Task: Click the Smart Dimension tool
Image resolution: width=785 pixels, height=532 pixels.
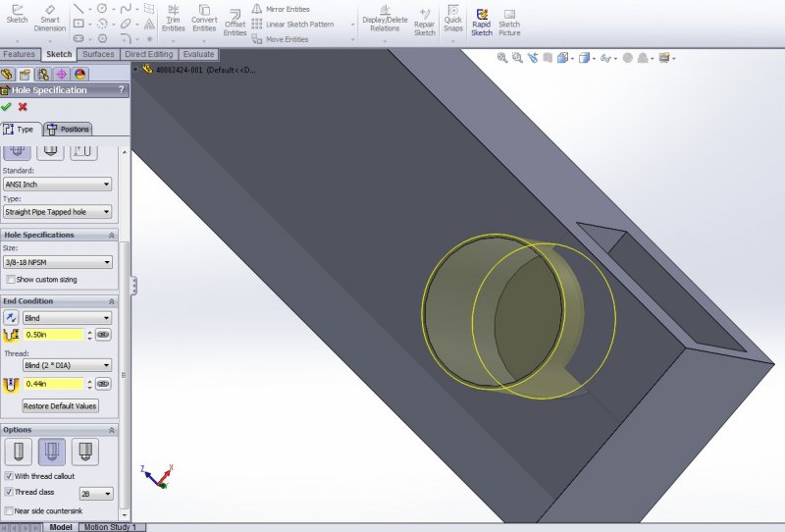Action: click(x=49, y=18)
